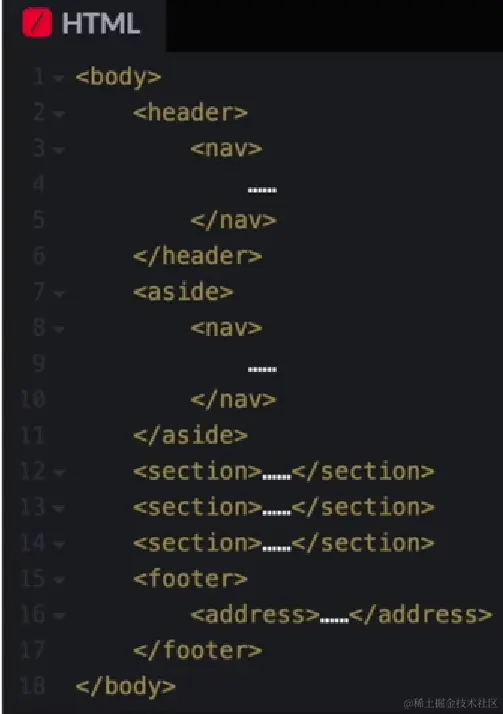Viewport: 503px width, 714px height.
Task: Place cursor in closing body tag
Action: [126, 686]
